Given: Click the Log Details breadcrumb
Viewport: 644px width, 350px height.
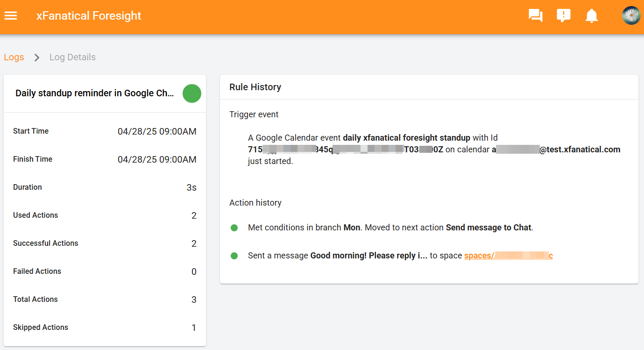Looking at the screenshot, I should 72,57.
